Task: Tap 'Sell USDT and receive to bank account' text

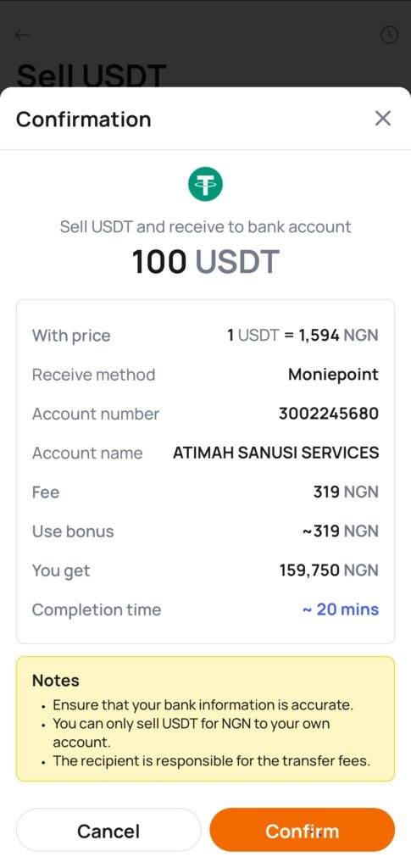Action: 205,226
